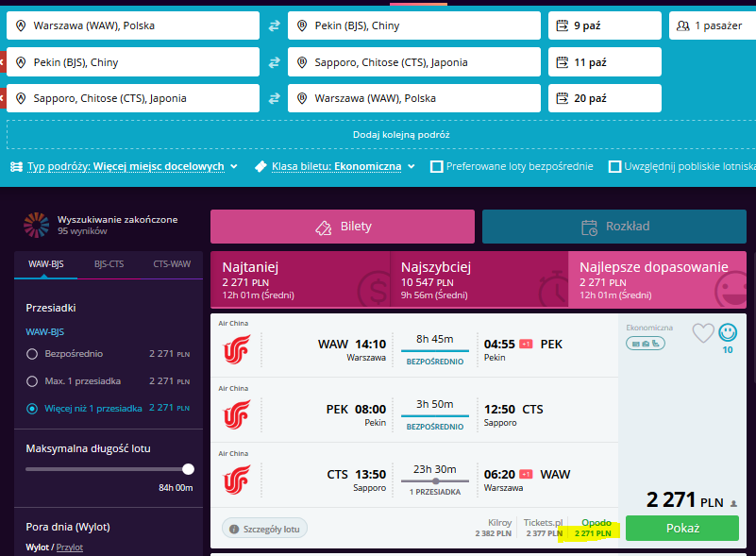Image resolution: width=756 pixels, height=556 pixels.
Task: Open the Bilety tab
Action: [x=343, y=227]
